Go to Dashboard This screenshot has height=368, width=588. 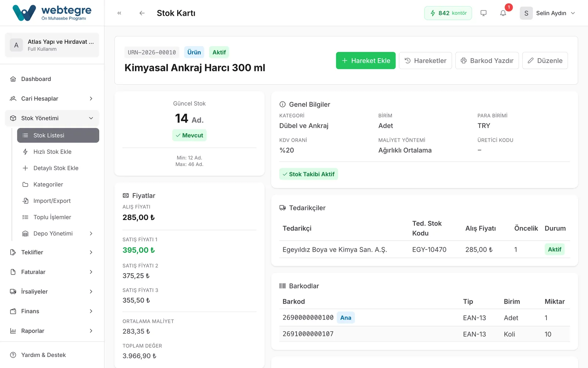pyautogui.click(x=52, y=79)
